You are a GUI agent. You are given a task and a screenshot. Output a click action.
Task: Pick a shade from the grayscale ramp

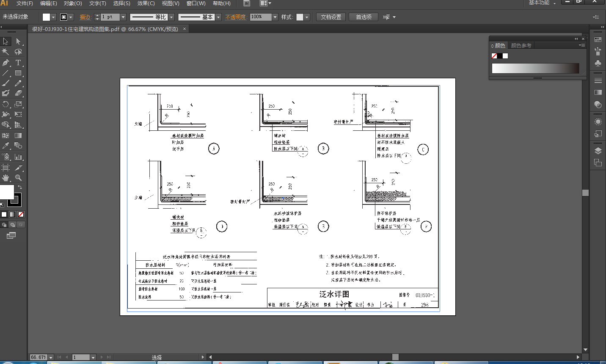(x=535, y=69)
